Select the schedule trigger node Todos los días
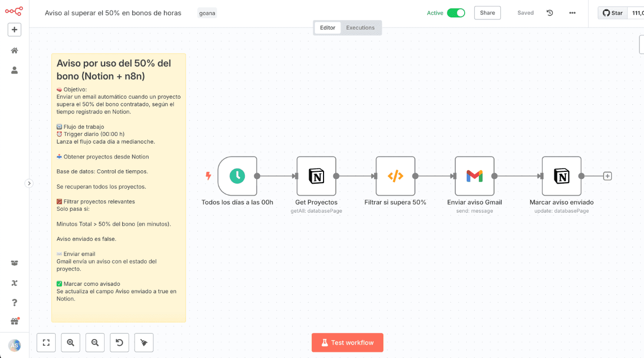The width and height of the screenshot is (644, 358). (238, 176)
